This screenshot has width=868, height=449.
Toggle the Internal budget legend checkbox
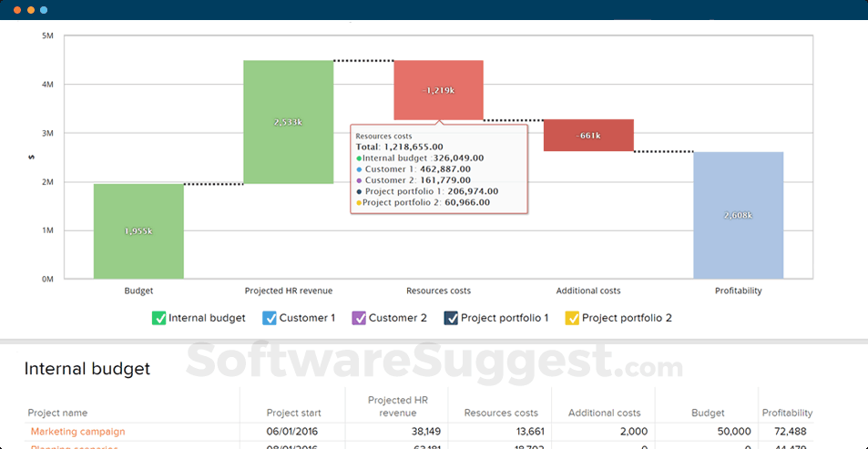point(159,318)
